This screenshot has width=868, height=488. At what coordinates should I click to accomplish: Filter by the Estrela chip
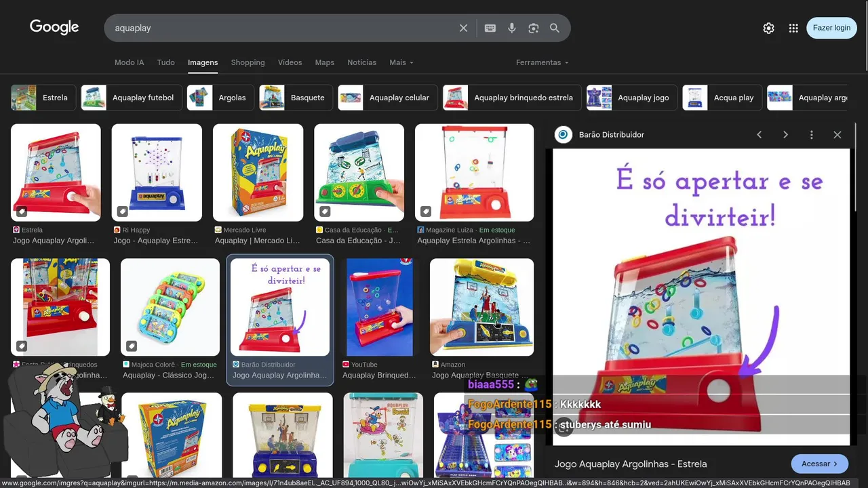tap(42, 98)
